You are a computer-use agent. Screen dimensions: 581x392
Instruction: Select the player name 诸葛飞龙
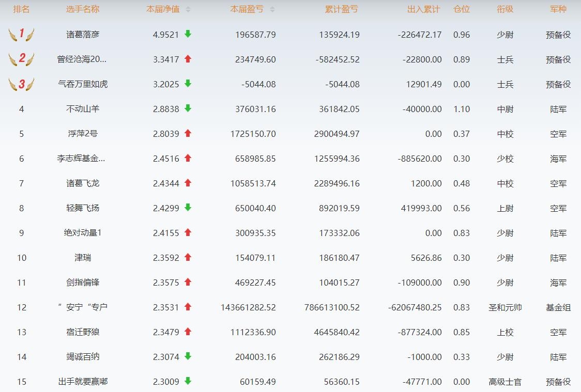(83, 183)
